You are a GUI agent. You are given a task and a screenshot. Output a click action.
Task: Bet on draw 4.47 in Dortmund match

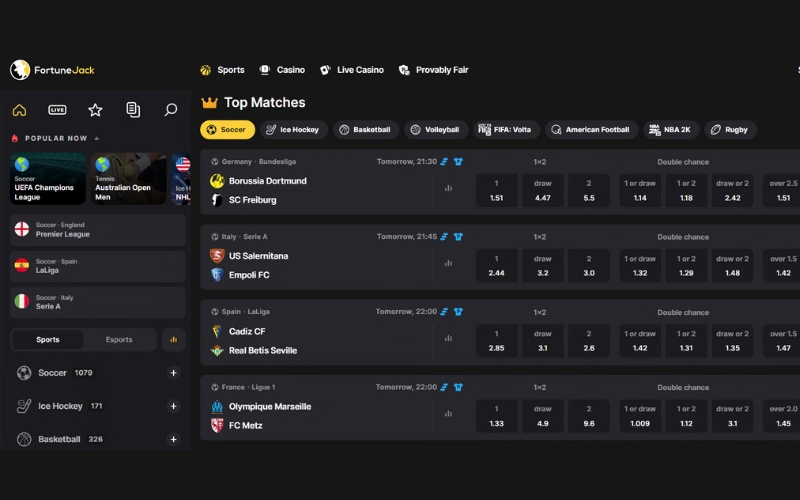[543, 190]
